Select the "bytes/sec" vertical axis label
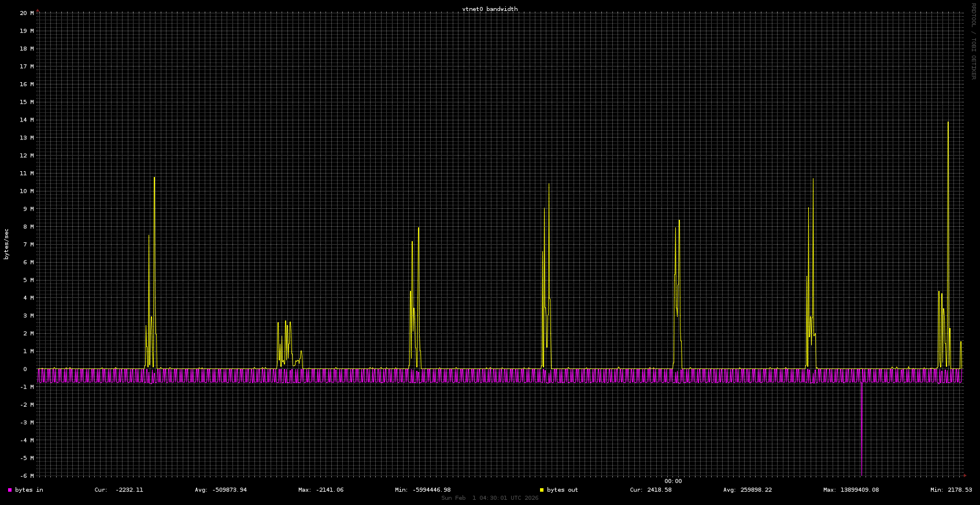The width and height of the screenshot is (980, 505). click(x=7, y=244)
